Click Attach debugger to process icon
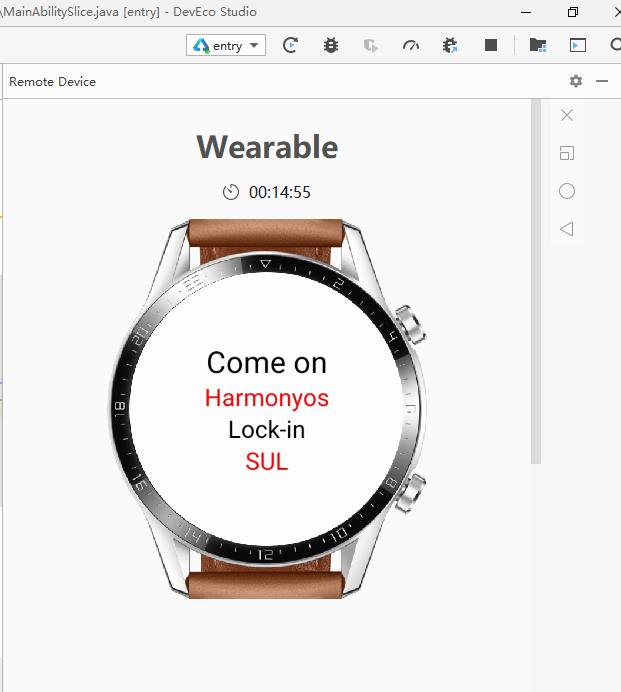The height and width of the screenshot is (692, 621). (450, 45)
